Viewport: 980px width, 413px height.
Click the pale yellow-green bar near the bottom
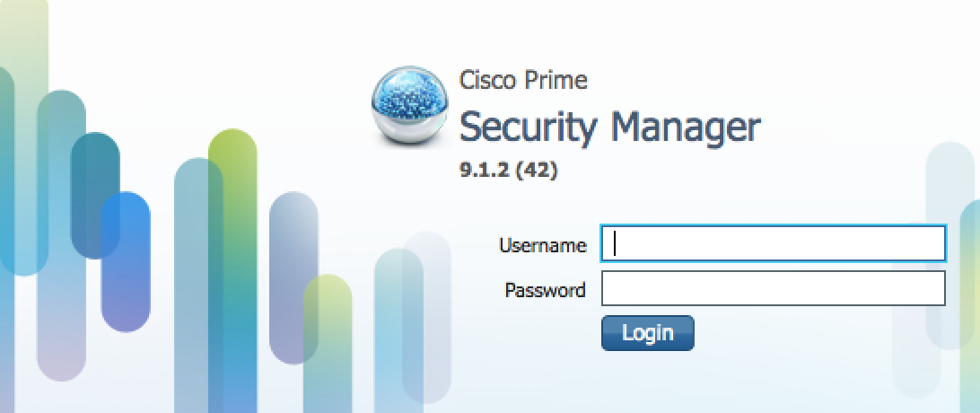pyautogui.click(x=327, y=305)
